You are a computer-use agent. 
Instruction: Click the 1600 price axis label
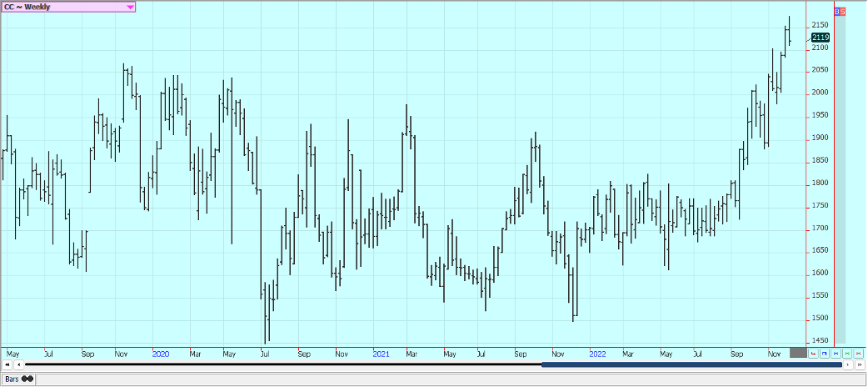(x=820, y=274)
